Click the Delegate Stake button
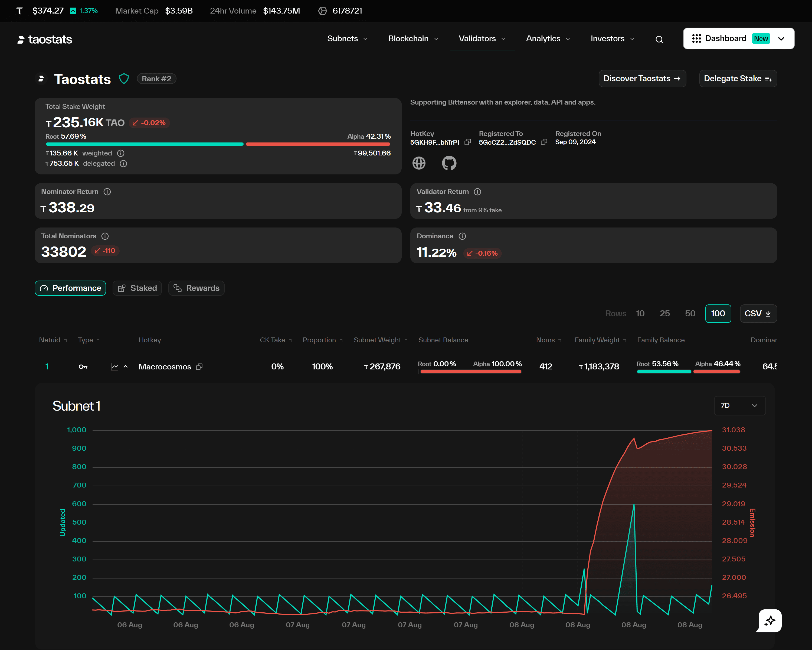Viewport: 812px width, 650px height. click(737, 78)
